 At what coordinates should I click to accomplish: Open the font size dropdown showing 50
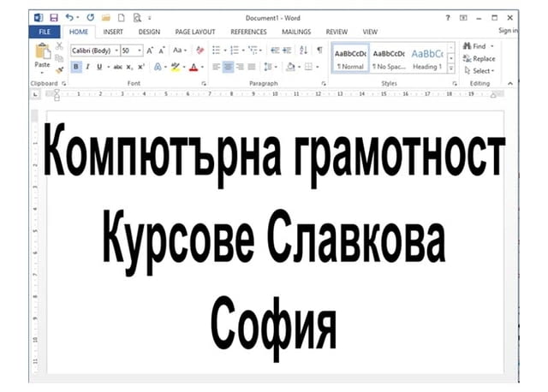(132, 50)
